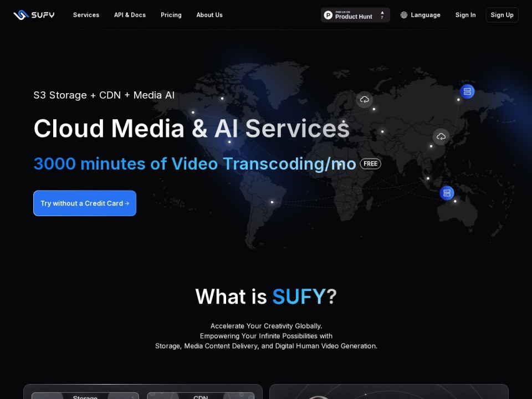532x399 pixels.
Task: Open the Language selector
Action: point(421,15)
